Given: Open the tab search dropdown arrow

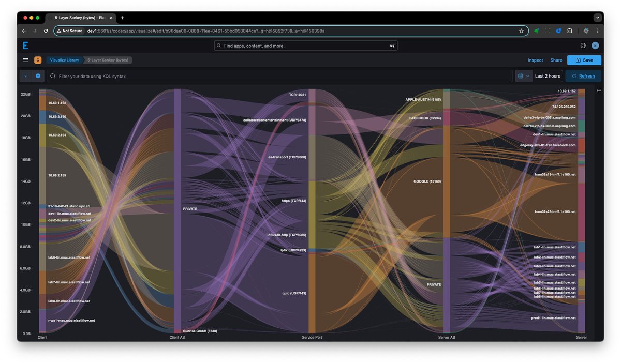Looking at the screenshot, I should 598,18.
